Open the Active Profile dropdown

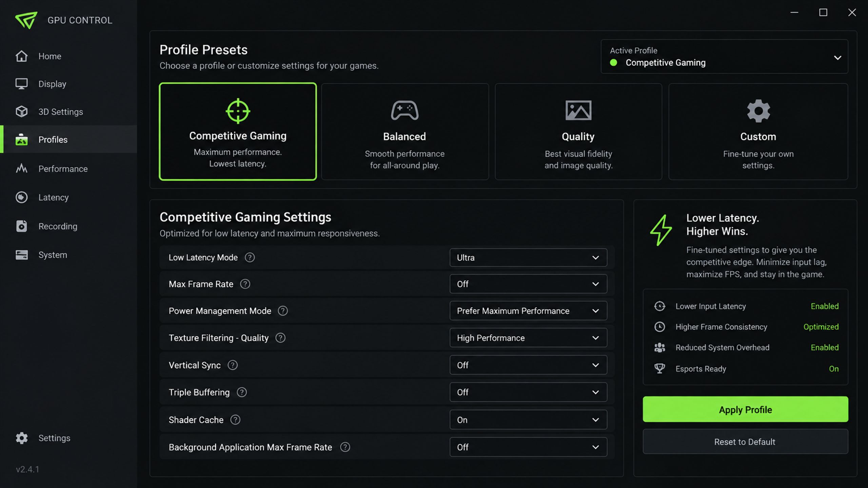click(725, 57)
